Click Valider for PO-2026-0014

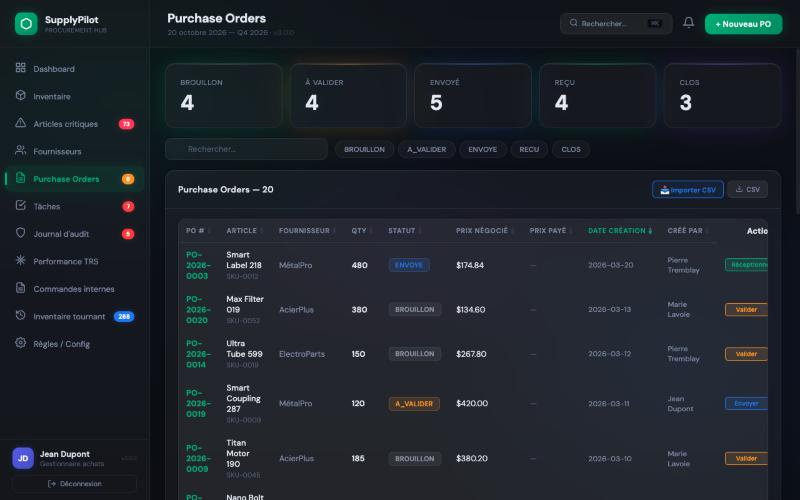click(x=746, y=354)
